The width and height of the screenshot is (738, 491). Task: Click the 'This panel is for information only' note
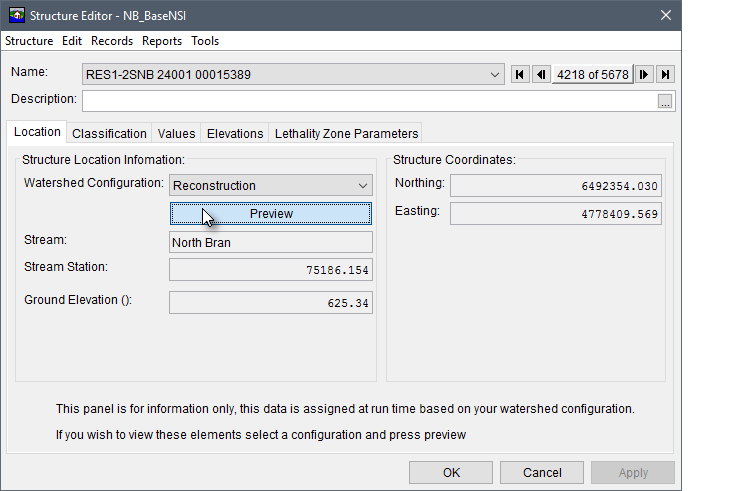point(345,409)
